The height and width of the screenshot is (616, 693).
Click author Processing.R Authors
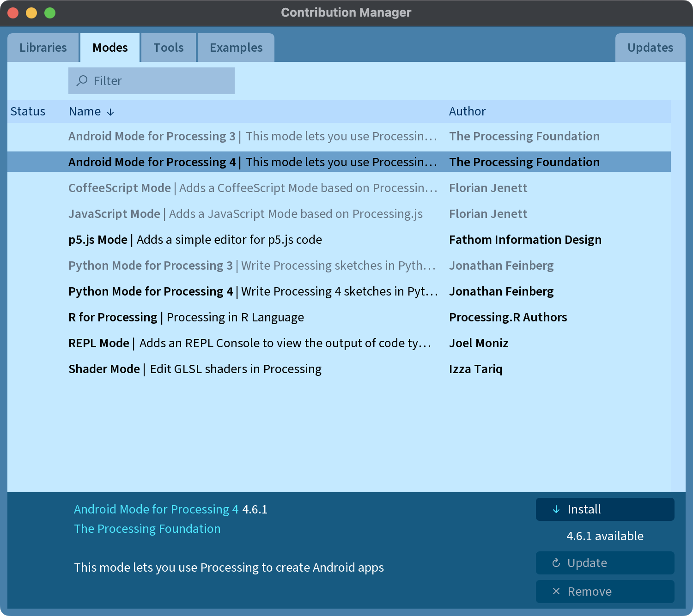(x=508, y=317)
